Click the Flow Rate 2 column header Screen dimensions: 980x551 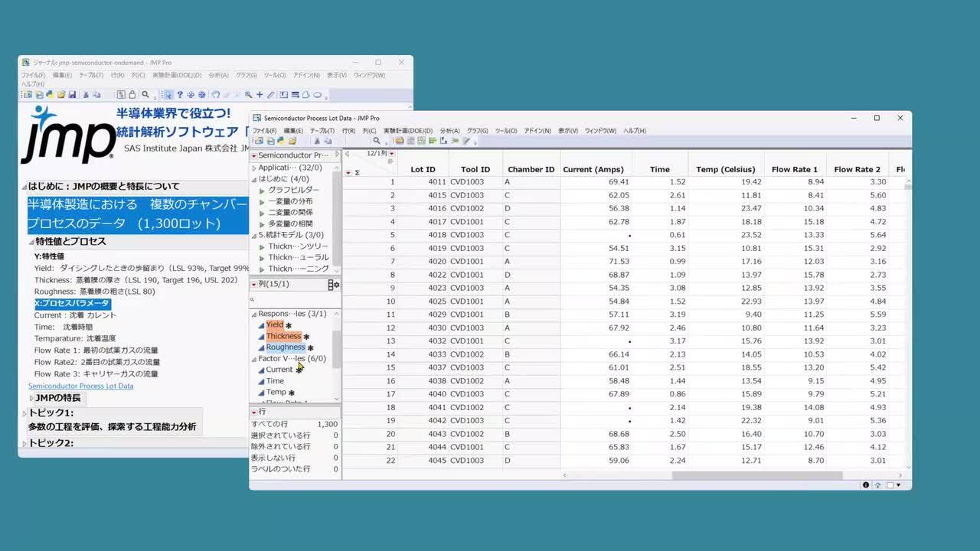(x=857, y=169)
